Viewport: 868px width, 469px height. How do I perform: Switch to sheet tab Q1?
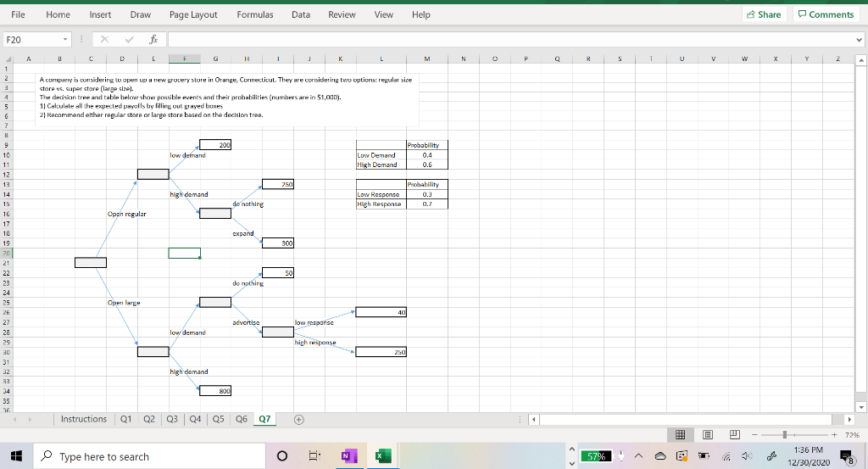(x=126, y=419)
